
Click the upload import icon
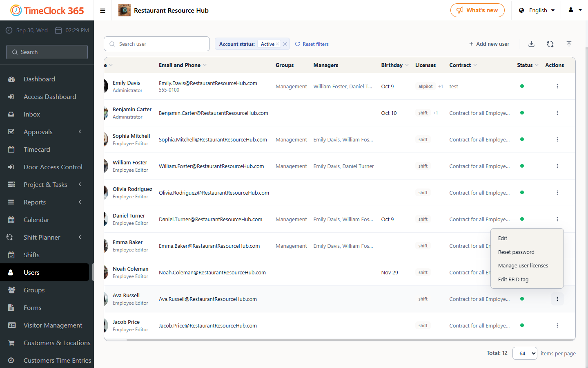click(x=569, y=44)
